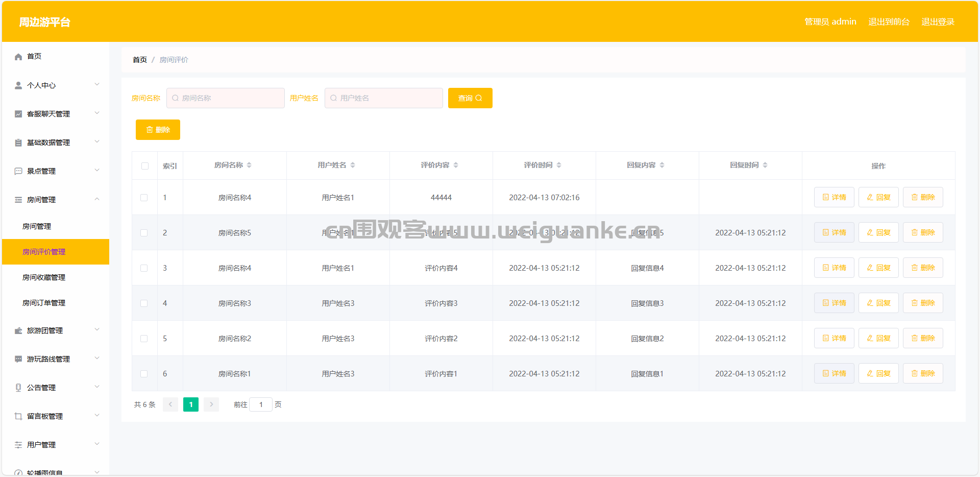The width and height of the screenshot is (980, 477).
Task: Click the home icon in the sidebar
Action: (x=18, y=57)
